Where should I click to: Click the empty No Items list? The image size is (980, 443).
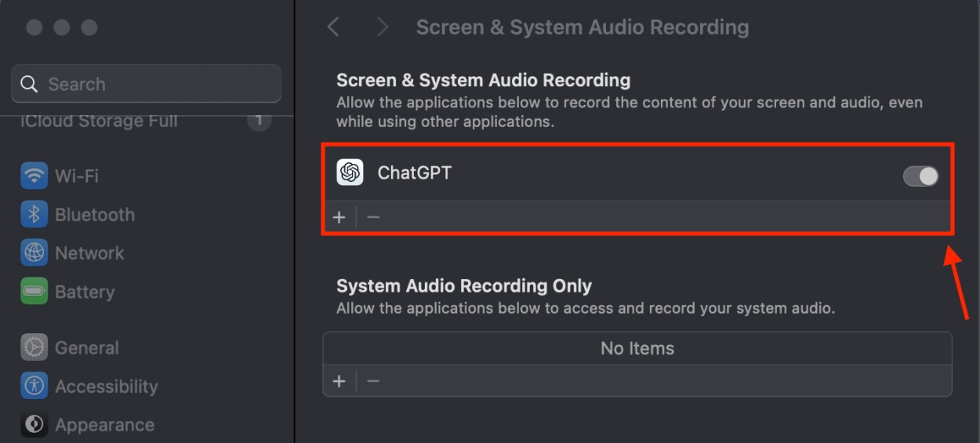[637, 348]
